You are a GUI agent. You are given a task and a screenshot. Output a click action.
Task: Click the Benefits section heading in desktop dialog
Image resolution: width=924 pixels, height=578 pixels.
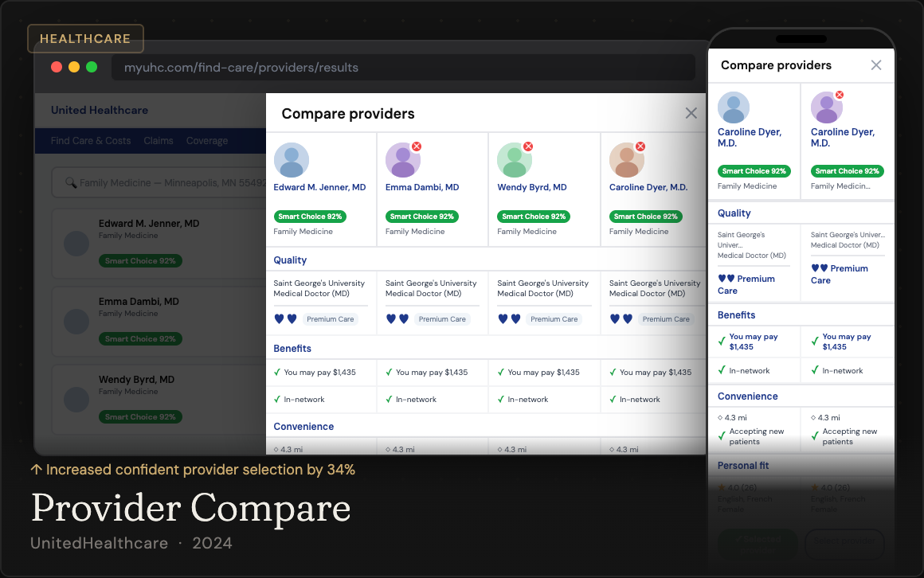click(292, 348)
